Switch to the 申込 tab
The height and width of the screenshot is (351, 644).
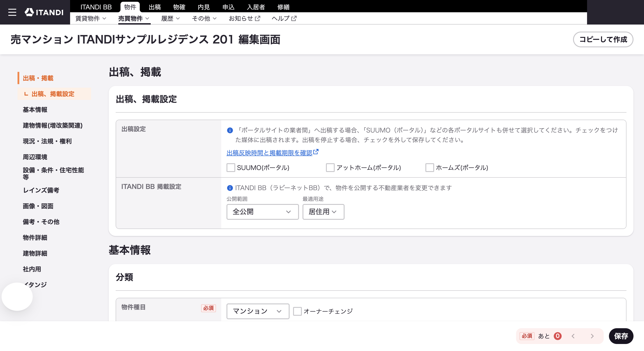[228, 7]
